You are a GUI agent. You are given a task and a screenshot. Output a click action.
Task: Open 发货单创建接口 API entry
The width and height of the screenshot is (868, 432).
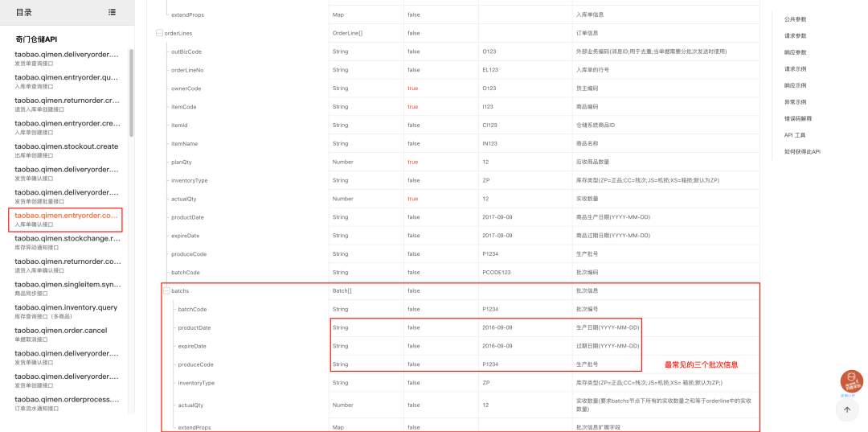(x=67, y=381)
